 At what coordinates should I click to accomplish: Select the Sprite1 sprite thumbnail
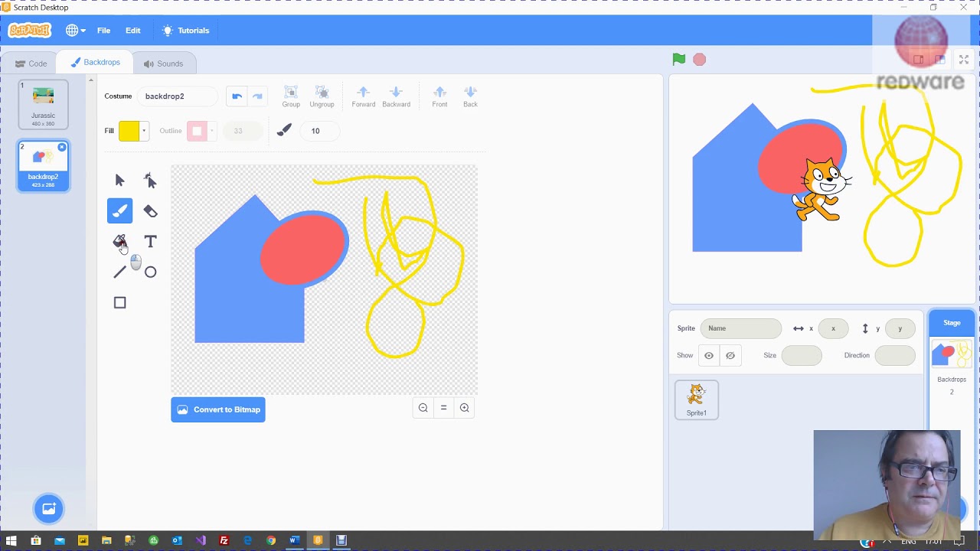[x=697, y=400]
